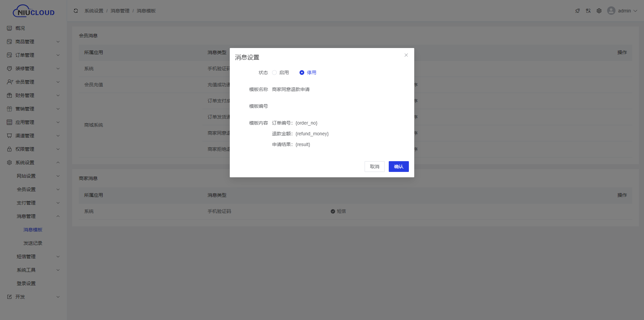Open 支付管理 menu item
The image size is (644, 320).
26,203
